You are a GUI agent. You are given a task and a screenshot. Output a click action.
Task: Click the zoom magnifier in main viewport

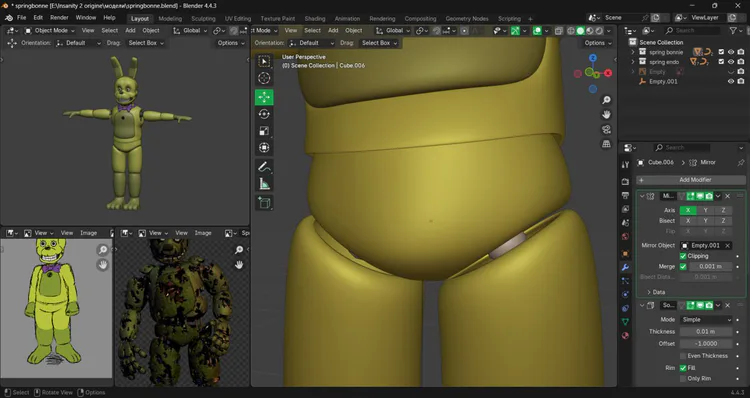pos(606,100)
